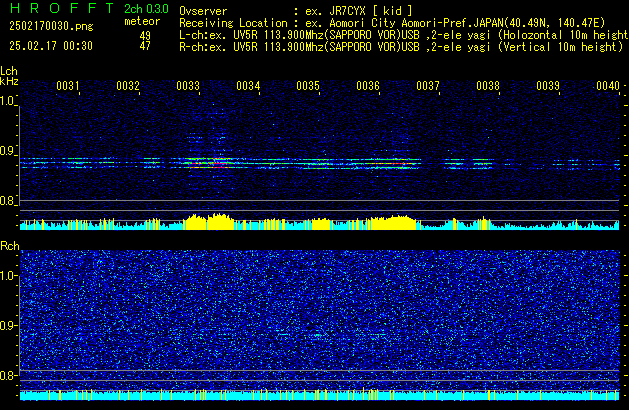
Task: Click the meteor count 47
Action: click(x=145, y=46)
